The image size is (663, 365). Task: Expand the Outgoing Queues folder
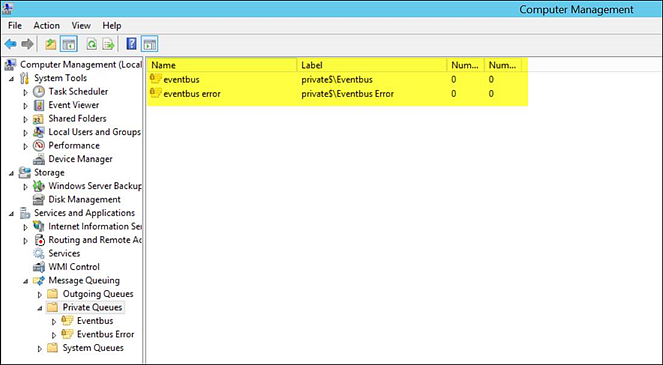pyautogui.click(x=40, y=294)
